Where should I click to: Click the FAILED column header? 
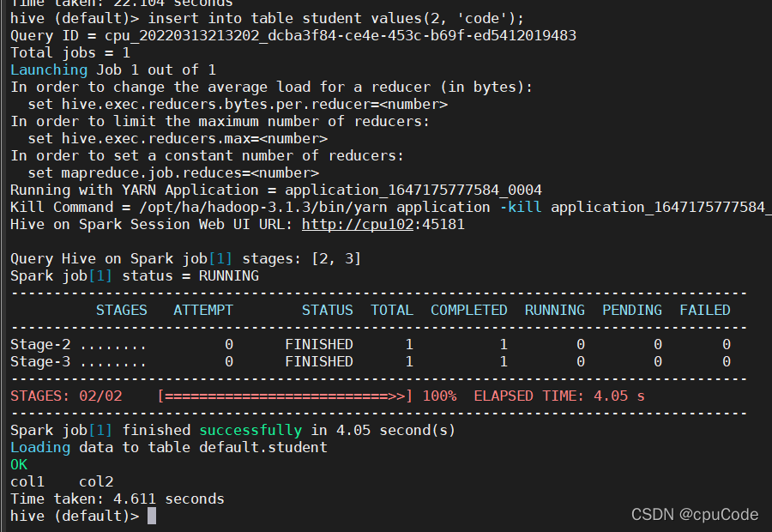point(705,311)
